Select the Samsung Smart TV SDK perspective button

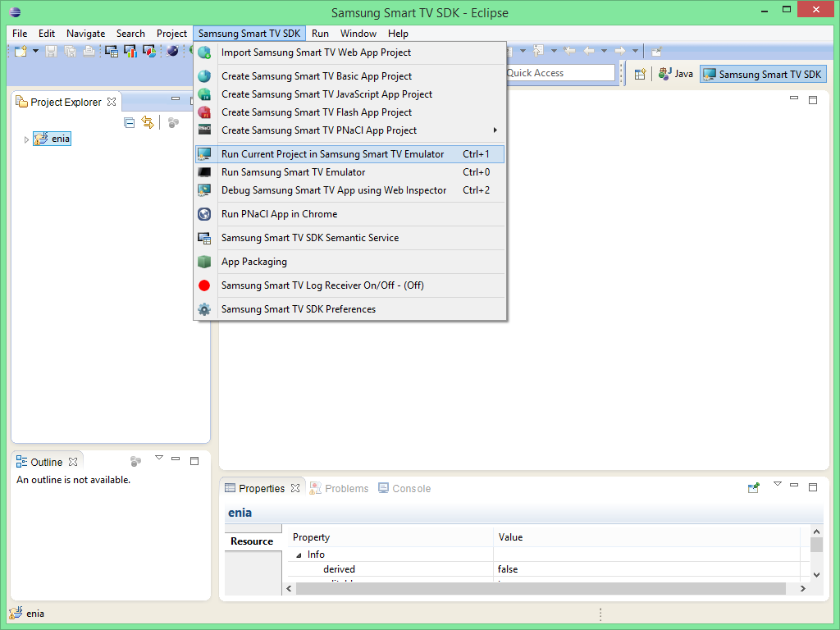(x=763, y=74)
